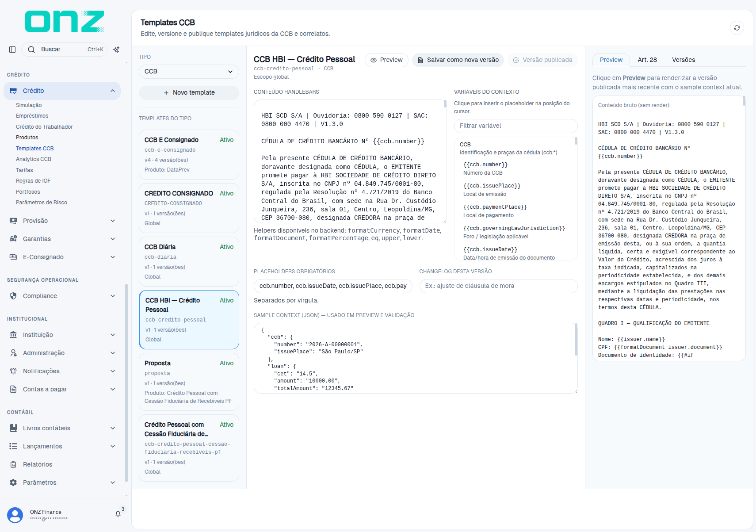Select the Proposta template card
This screenshot has height=532, width=756.
point(189,382)
